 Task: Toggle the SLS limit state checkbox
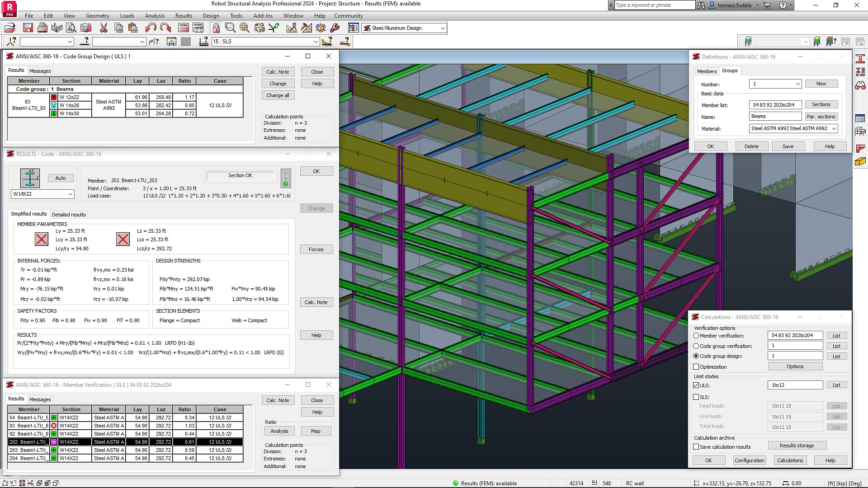coord(696,397)
